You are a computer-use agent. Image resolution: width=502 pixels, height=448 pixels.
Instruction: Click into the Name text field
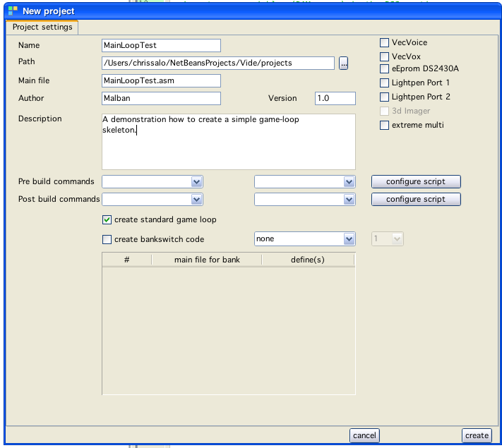161,46
